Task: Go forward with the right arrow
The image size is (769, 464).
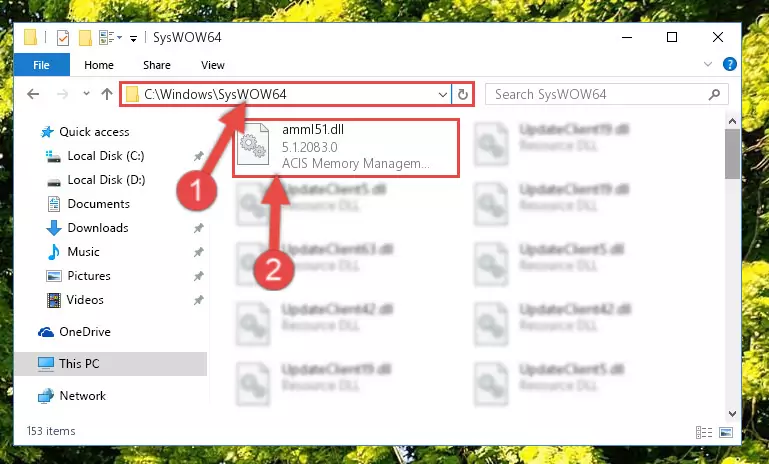Action: tap(62, 94)
